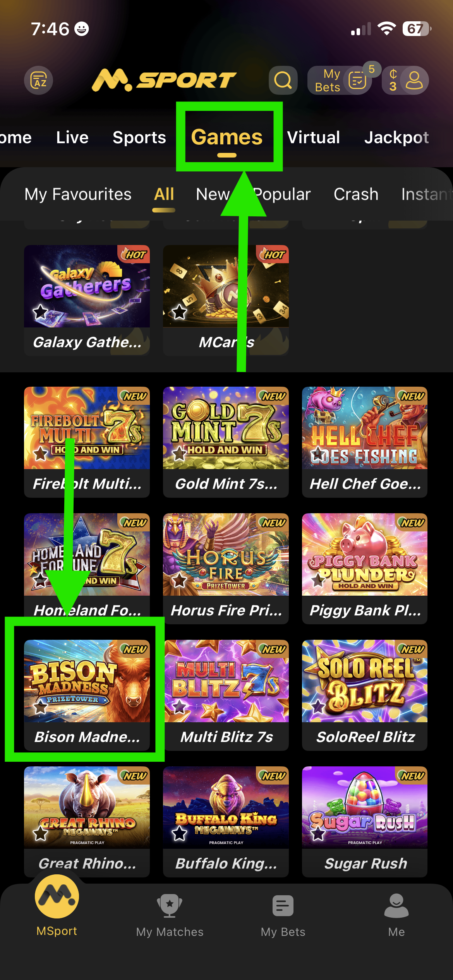
Task: Open My Bets in bottom navigation
Action: (283, 915)
